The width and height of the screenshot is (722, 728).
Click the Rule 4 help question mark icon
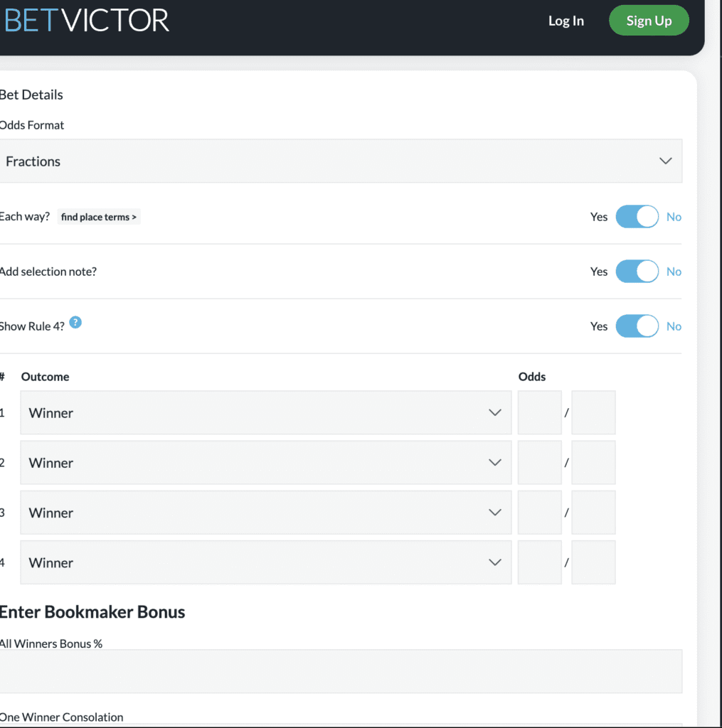75,323
